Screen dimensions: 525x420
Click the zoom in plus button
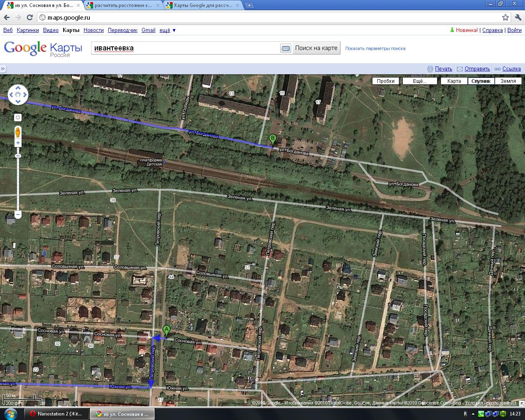[x=18, y=143]
